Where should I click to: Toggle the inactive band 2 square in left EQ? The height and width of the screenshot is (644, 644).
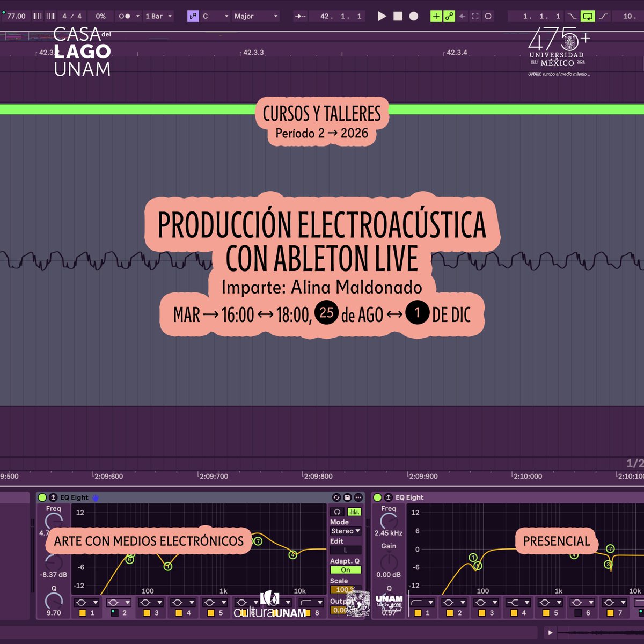pyautogui.click(x=115, y=613)
